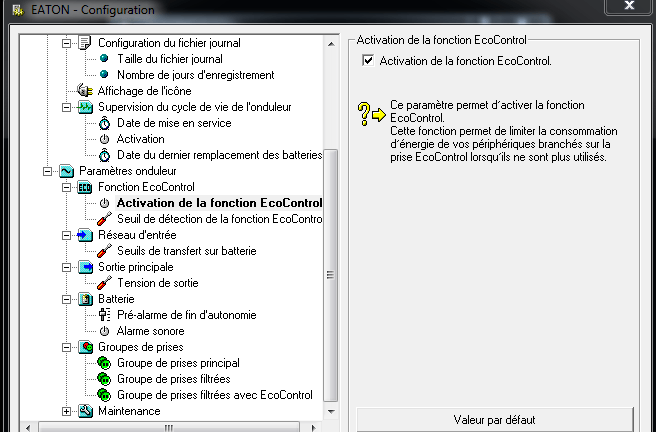Image resolution: width=656 pixels, height=432 pixels.
Task: Select the Alarme sonore item
Action: click(151, 331)
